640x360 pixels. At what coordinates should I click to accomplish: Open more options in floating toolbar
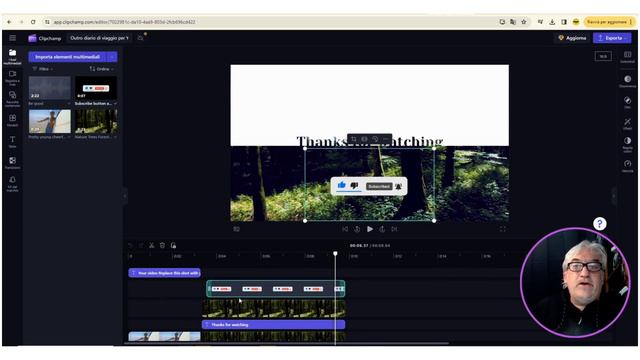(385, 139)
